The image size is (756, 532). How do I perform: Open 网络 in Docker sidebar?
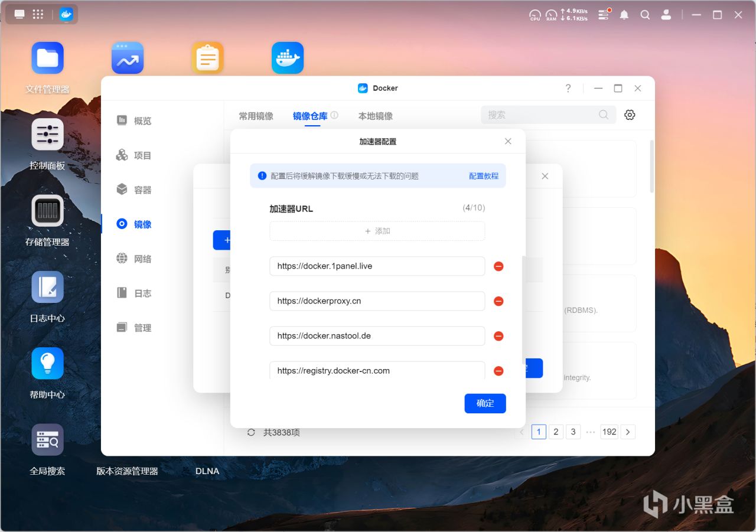(134, 259)
